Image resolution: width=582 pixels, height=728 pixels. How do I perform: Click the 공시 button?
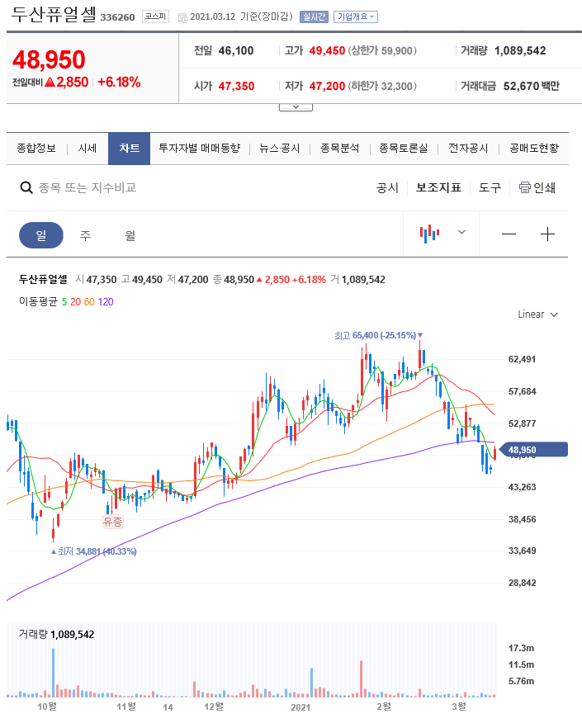tap(387, 187)
